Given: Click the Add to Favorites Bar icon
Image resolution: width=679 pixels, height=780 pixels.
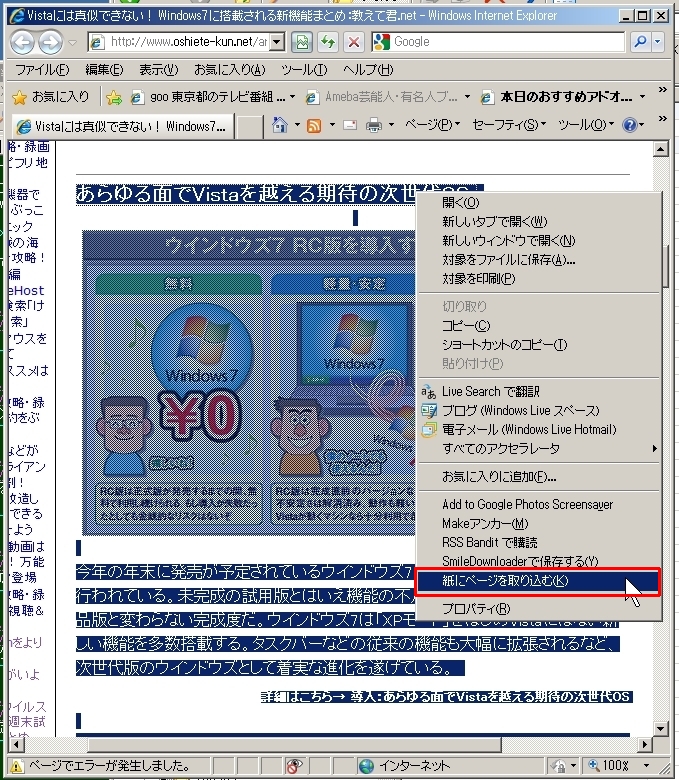Looking at the screenshot, I should (113, 98).
